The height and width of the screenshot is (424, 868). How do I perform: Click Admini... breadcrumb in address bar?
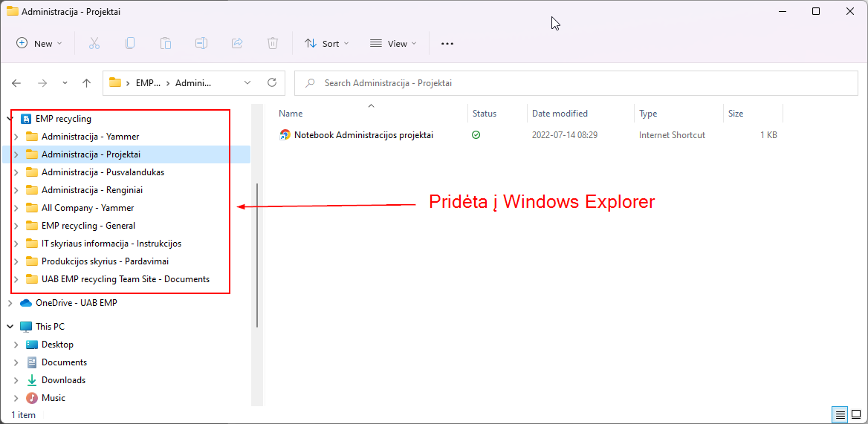193,83
